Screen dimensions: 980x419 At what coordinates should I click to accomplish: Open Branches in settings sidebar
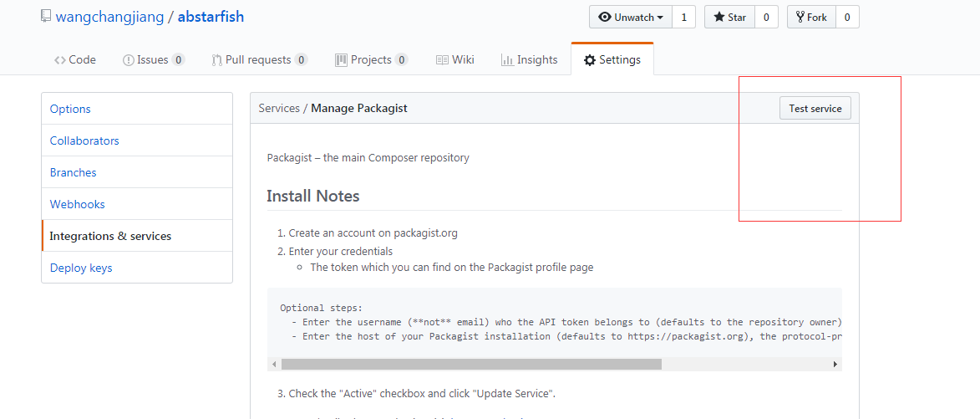[137, 172]
